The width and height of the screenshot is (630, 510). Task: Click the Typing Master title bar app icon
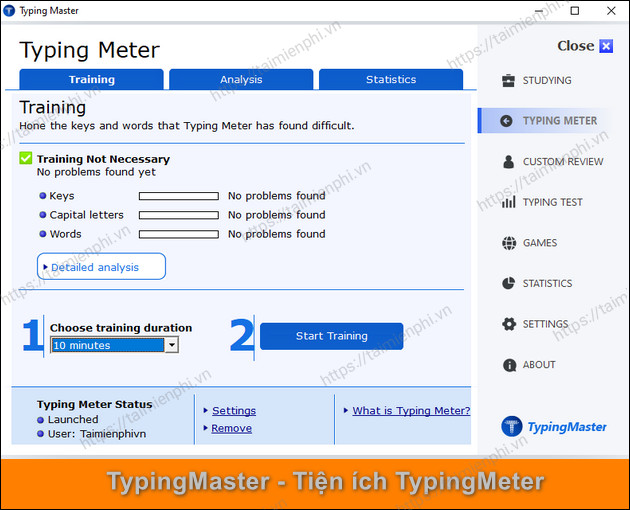(x=9, y=11)
